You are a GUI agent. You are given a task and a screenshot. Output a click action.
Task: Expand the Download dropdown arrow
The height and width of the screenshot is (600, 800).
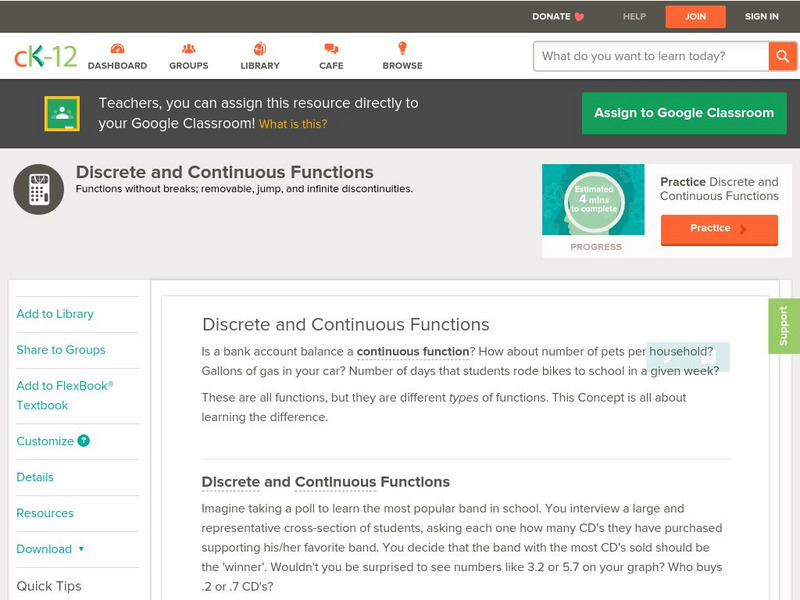[x=81, y=549]
